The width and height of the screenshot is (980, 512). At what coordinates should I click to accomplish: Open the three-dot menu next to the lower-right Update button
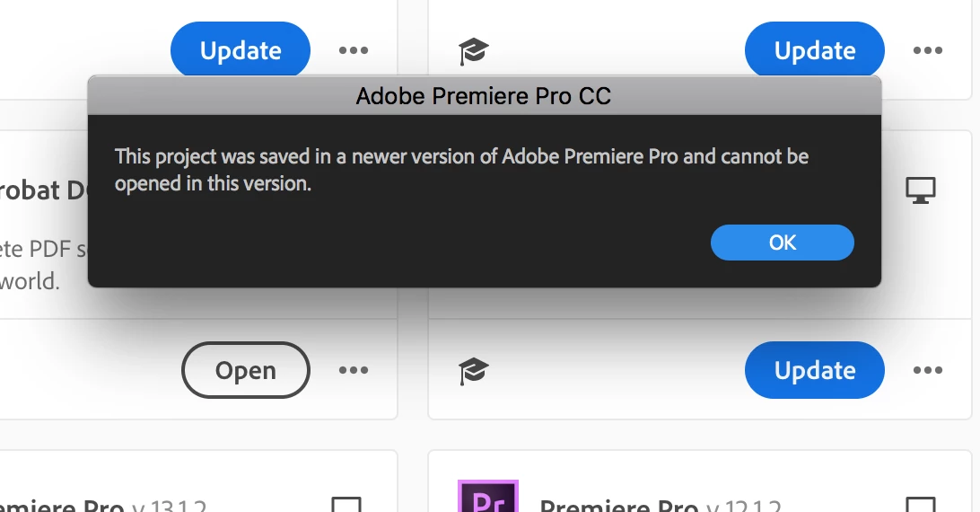[928, 370]
